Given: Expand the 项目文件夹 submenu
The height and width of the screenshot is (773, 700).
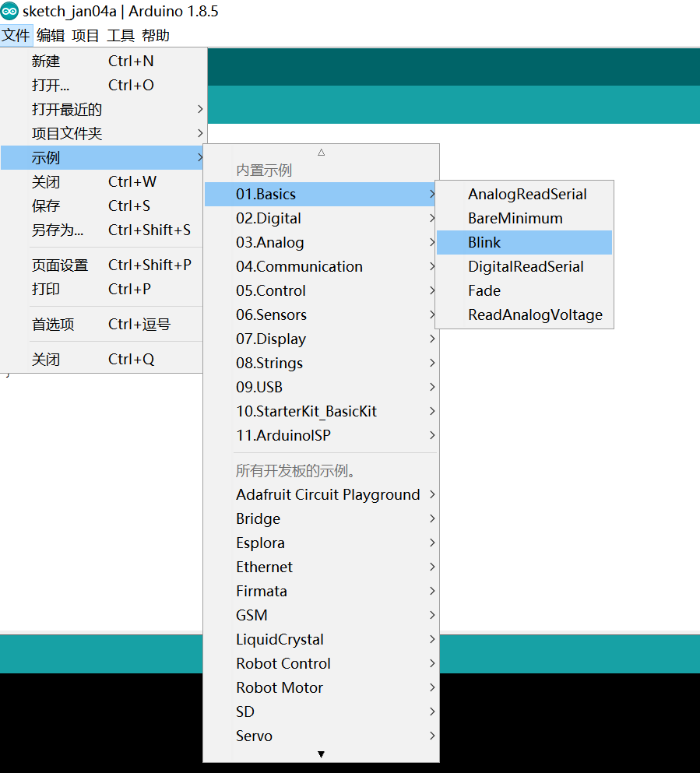Looking at the screenshot, I should [102, 134].
